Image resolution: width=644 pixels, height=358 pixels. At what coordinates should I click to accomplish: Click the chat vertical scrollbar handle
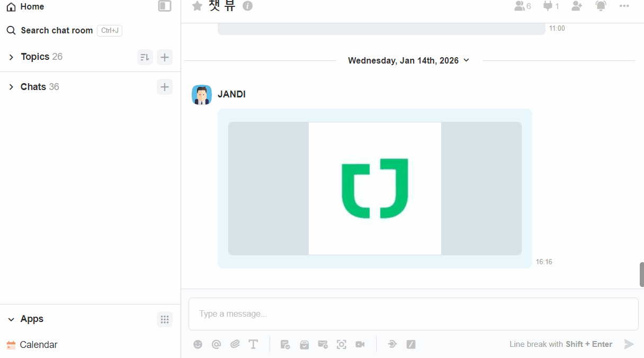pos(641,274)
